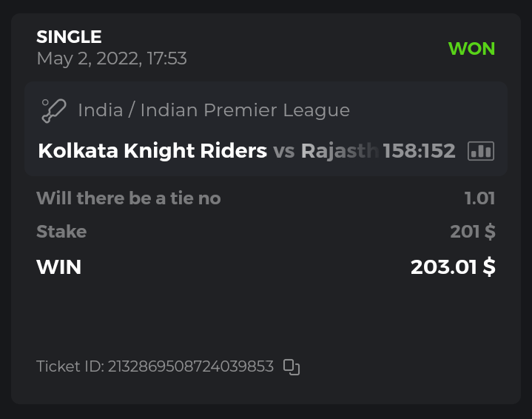Click the 'vs' text in match title

click(x=283, y=151)
